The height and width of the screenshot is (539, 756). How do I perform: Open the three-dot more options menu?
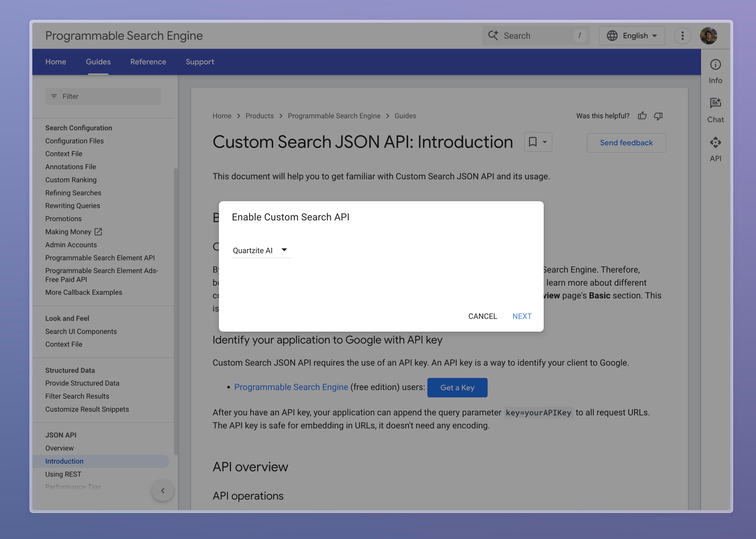pyautogui.click(x=682, y=36)
